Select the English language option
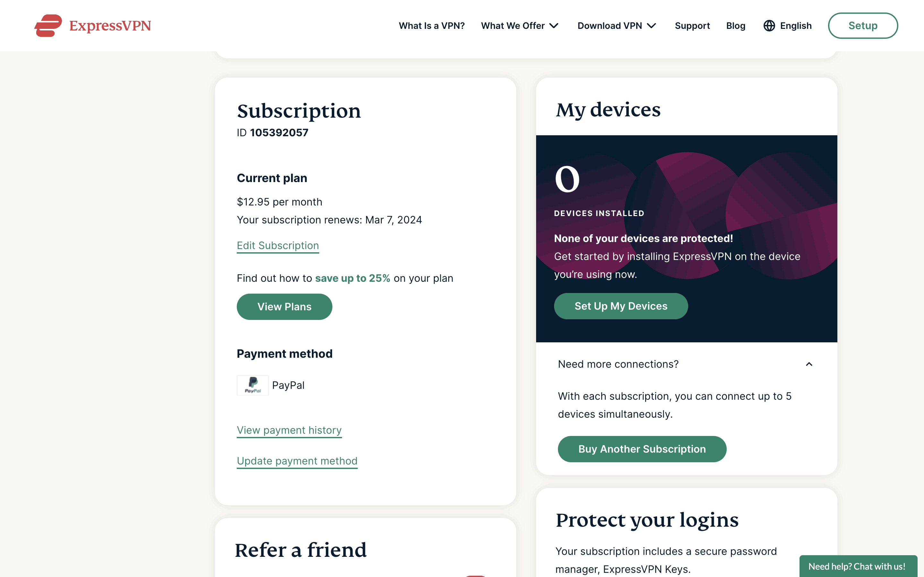 (796, 26)
